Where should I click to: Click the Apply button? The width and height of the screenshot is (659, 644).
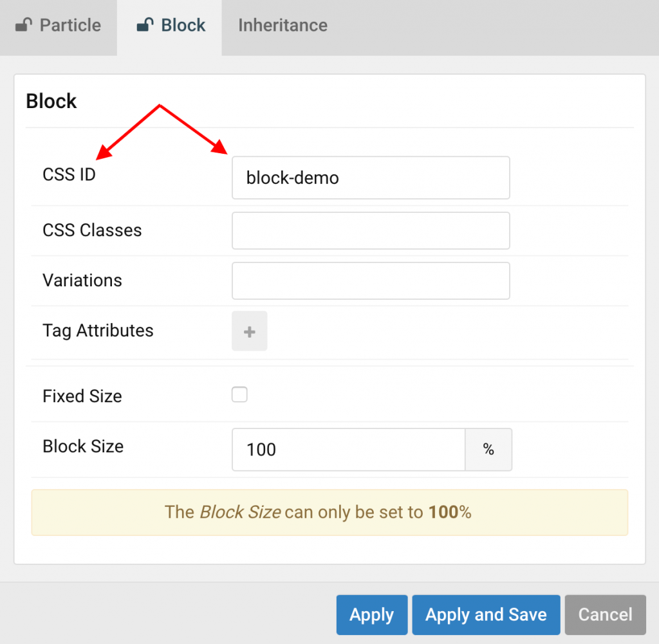(x=371, y=614)
